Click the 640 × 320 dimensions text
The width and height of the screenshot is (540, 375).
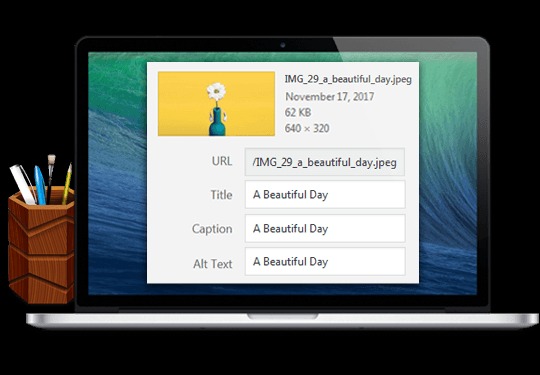pos(307,128)
